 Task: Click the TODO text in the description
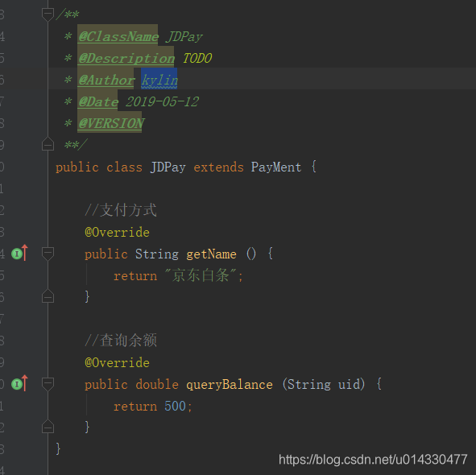click(197, 58)
